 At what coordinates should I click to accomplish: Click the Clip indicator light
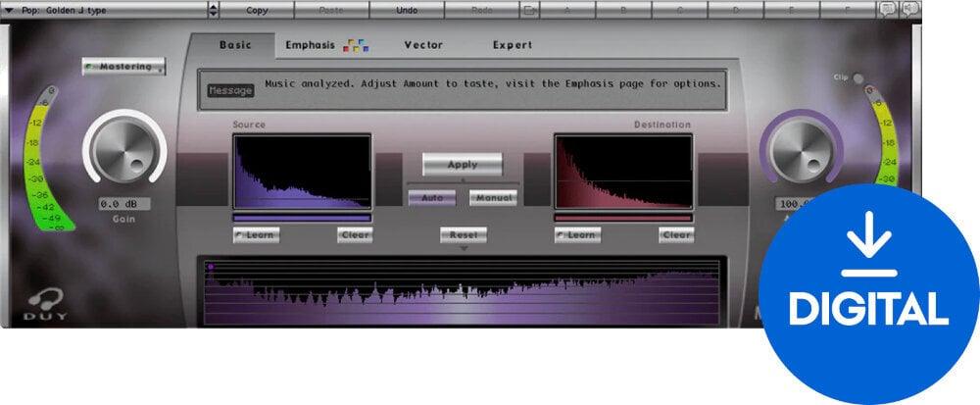[x=858, y=78]
